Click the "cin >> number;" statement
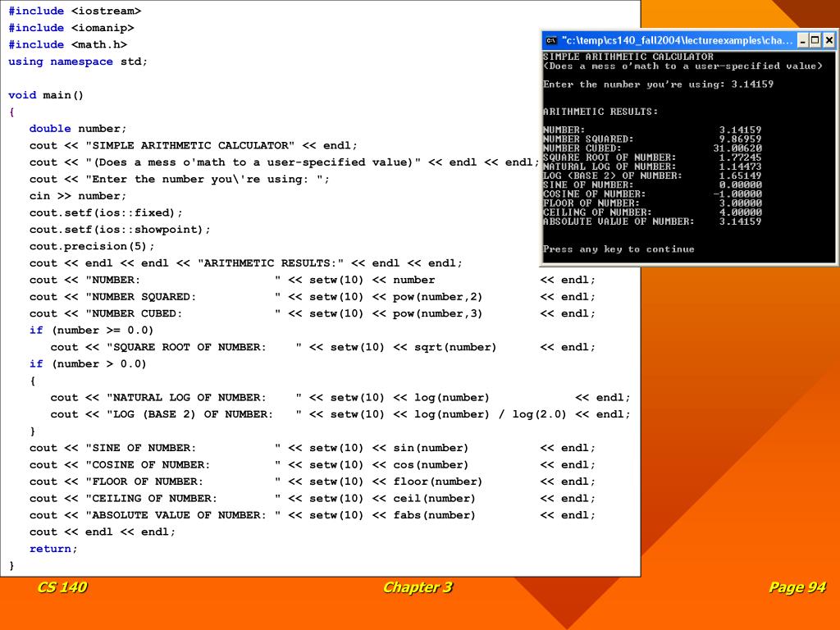 (78, 196)
